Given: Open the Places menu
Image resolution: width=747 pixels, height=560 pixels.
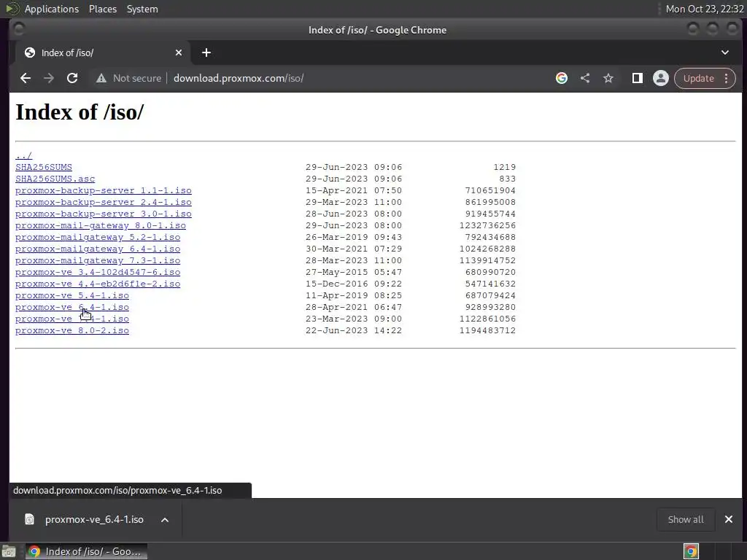Looking at the screenshot, I should pyautogui.click(x=103, y=9).
